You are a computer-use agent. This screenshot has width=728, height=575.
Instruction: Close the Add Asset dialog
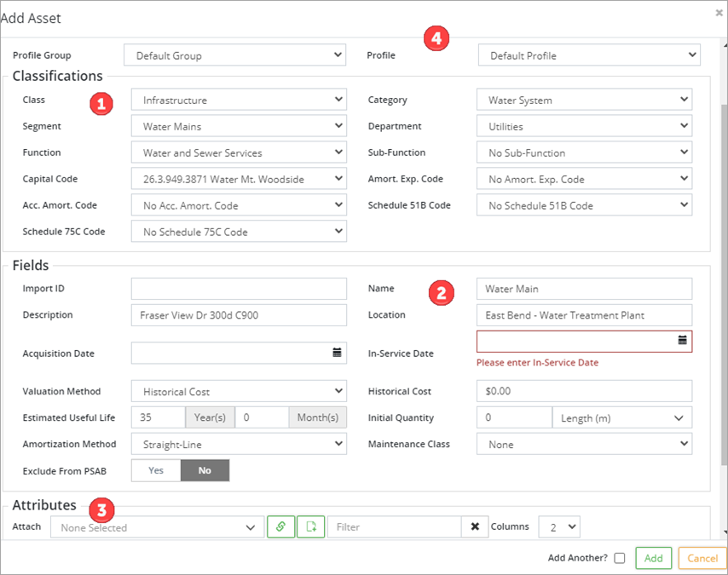[719, 14]
